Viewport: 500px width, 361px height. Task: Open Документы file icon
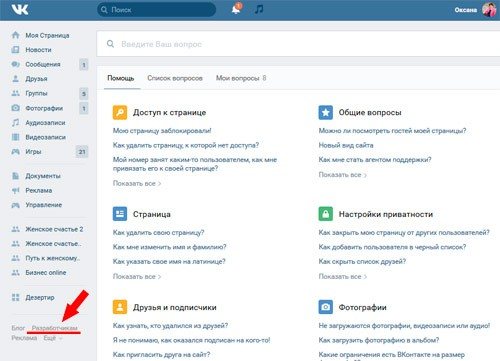[x=15, y=176]
